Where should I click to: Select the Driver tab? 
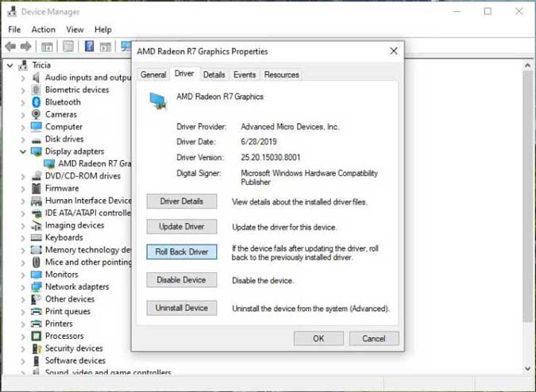pos(184,74)
